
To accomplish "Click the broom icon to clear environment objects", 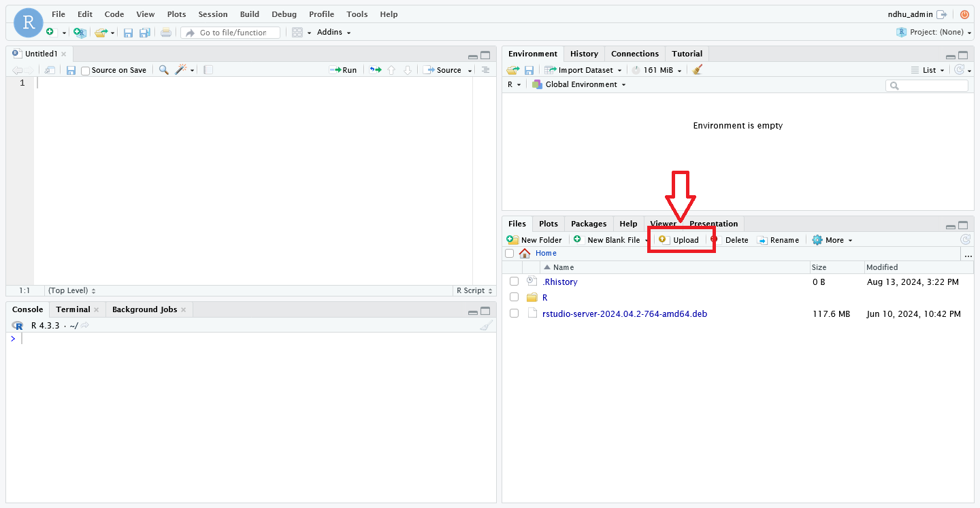I will pyautogui.click(x=697, y=70).
